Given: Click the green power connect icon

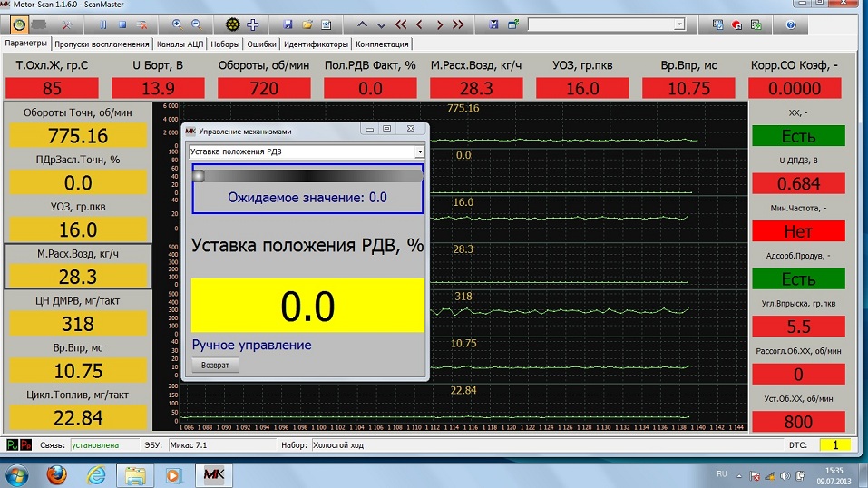Looking at the screenshot, I should click(x=19, y=24).
